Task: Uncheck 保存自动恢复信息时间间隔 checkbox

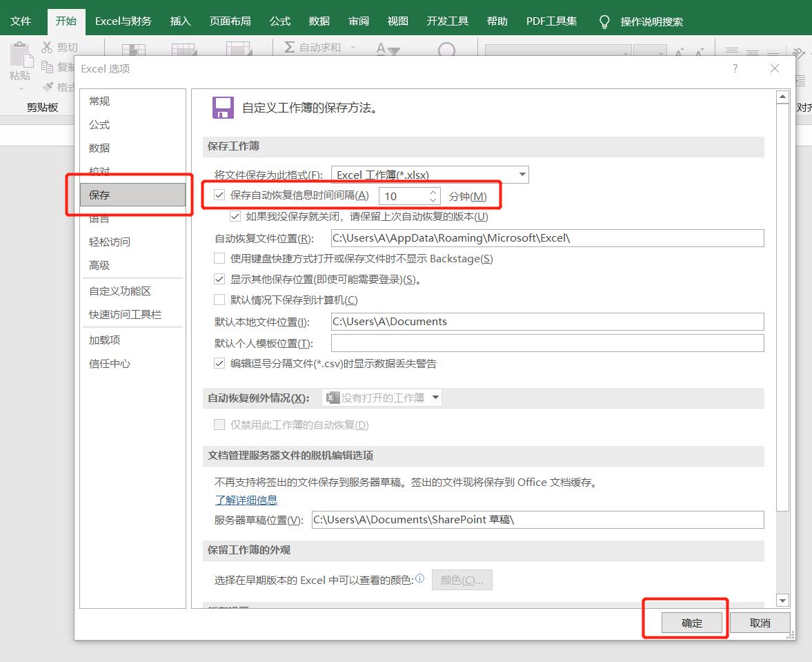Action: tap(219, 195)
